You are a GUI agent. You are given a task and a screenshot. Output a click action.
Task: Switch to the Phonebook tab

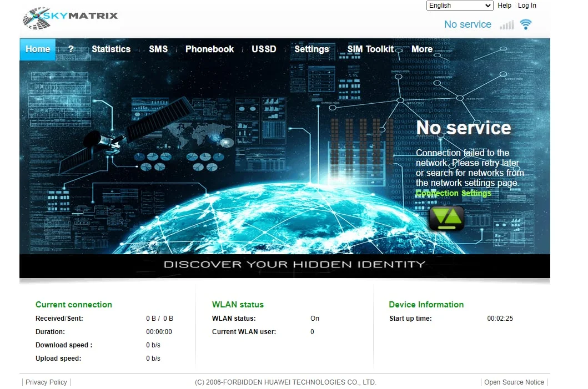coord(209,49)
